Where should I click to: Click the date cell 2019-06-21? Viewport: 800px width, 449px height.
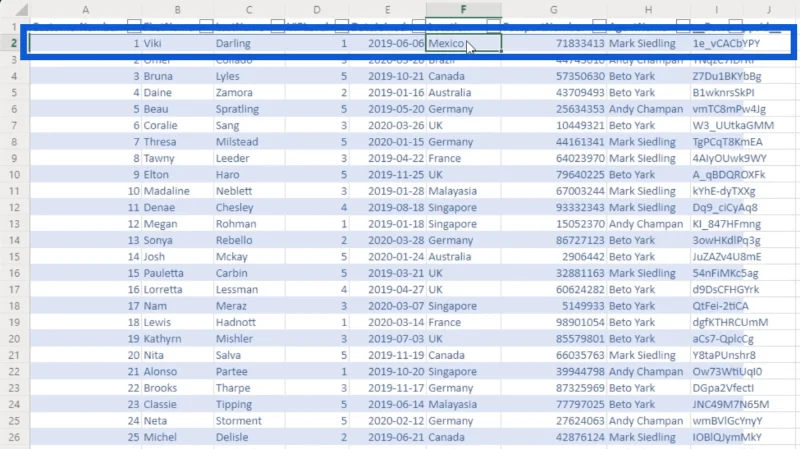pos(388,437)
